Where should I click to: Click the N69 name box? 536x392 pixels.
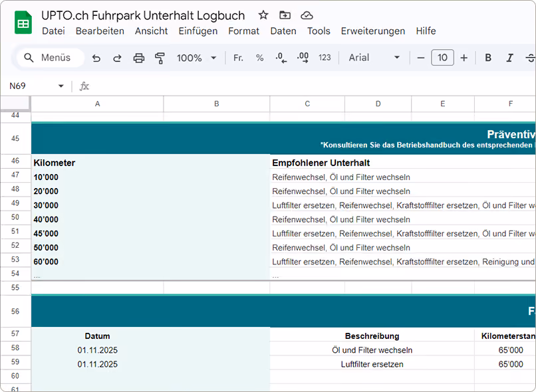[31, 86]
